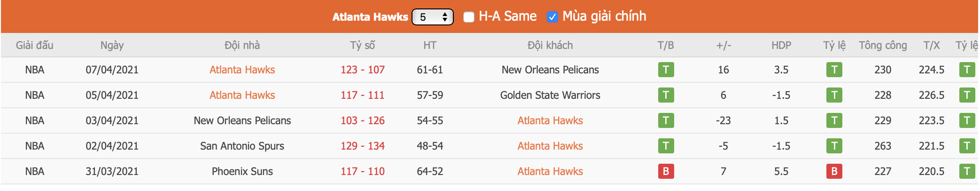Click green Tỷ lệ badge for Golden State game
The image size is (980, 191).
tap(834, 95)
